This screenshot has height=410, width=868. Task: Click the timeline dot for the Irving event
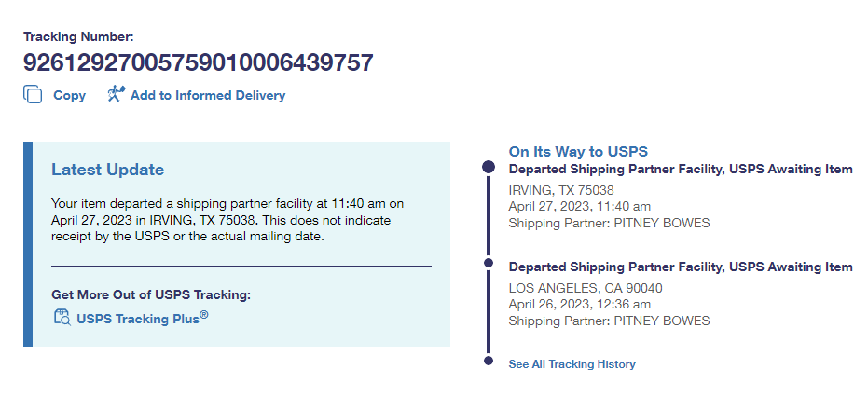[x=488, y=167]
